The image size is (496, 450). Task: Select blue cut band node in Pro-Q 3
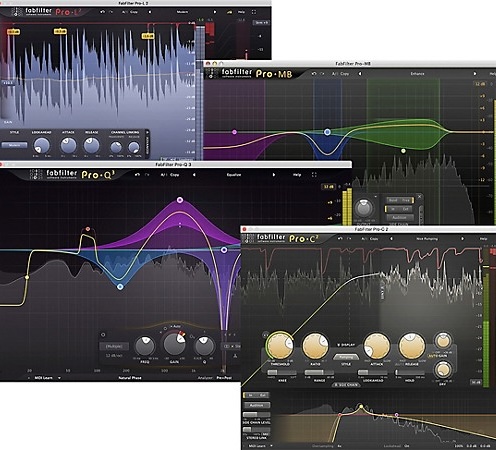click(120, 287)
